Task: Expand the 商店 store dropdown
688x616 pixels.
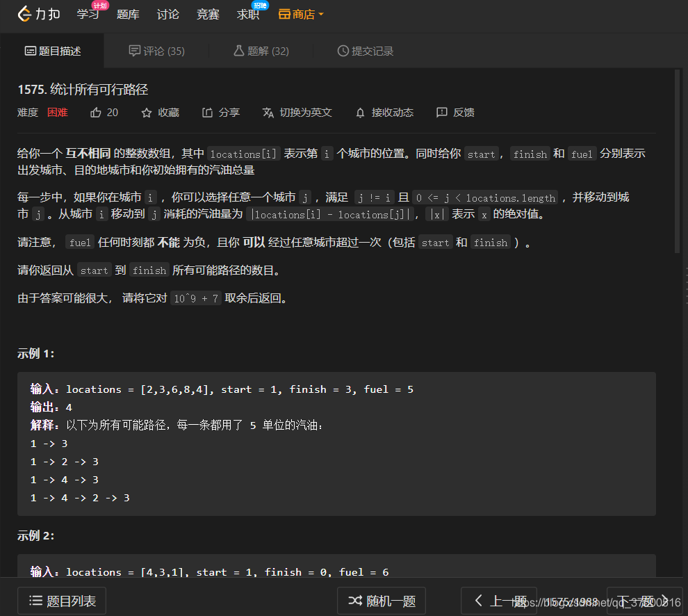Action: [302, 15]
